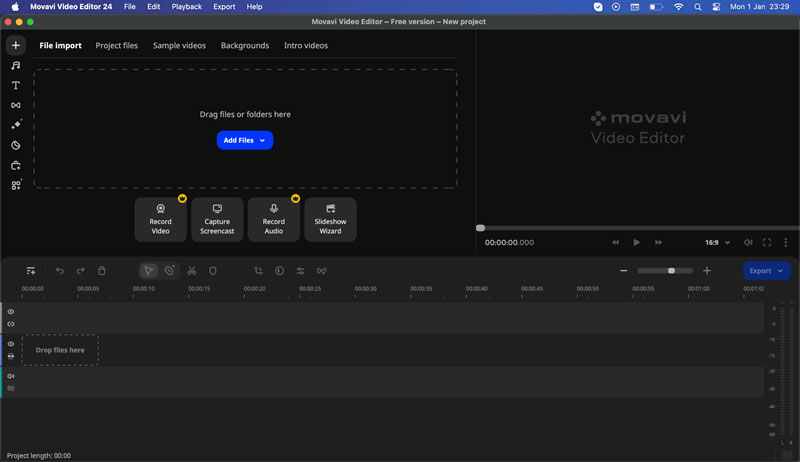Toggle visibility of top overlay track
This screenshot has width=800, height=462.
[x=11, y=312]
